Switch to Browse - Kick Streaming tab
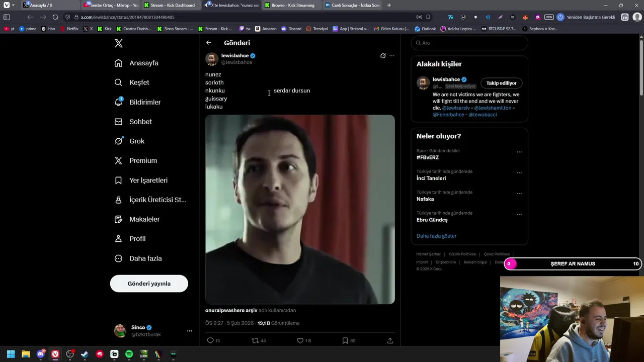 pyautogui.click(x=291, y=5)
